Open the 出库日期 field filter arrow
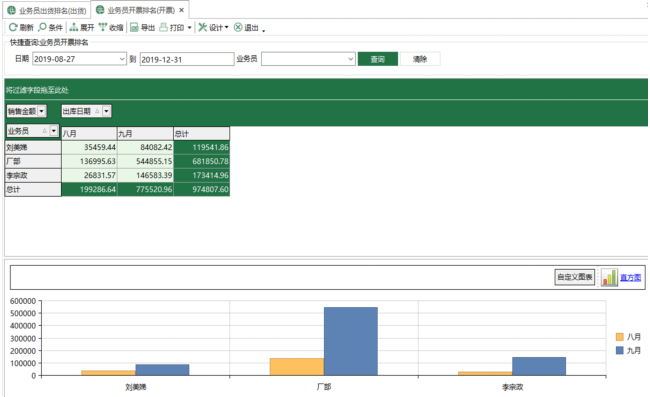The height and width of the screenshot is (397, 650). click(107, 111)
